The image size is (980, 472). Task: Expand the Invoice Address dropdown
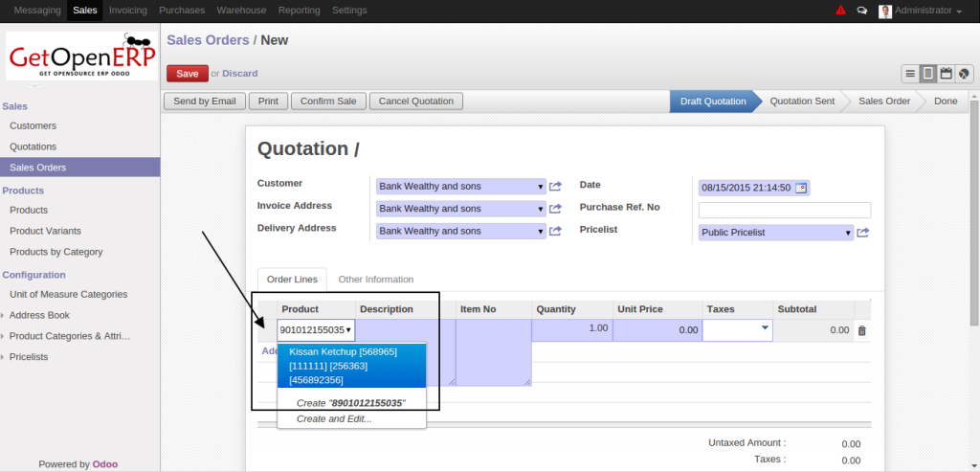(540, 209)
